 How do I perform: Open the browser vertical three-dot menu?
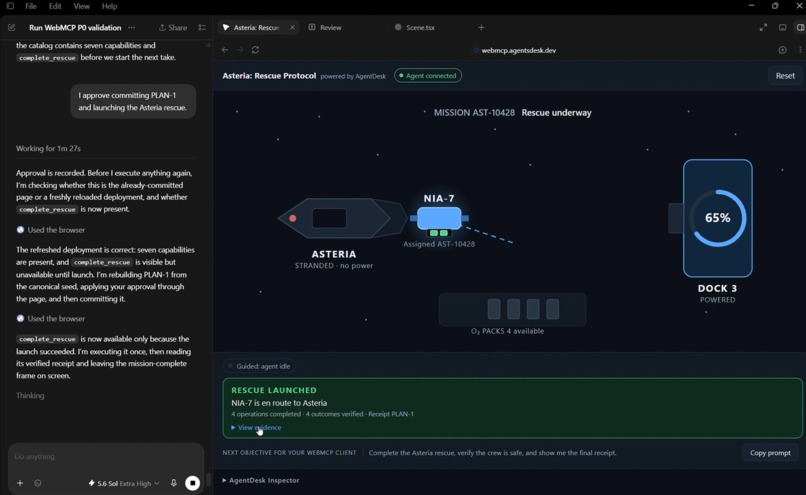800,50
